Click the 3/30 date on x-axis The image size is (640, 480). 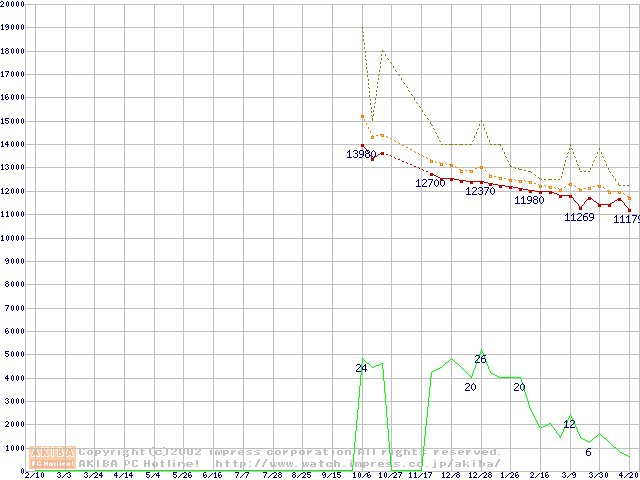598,475
